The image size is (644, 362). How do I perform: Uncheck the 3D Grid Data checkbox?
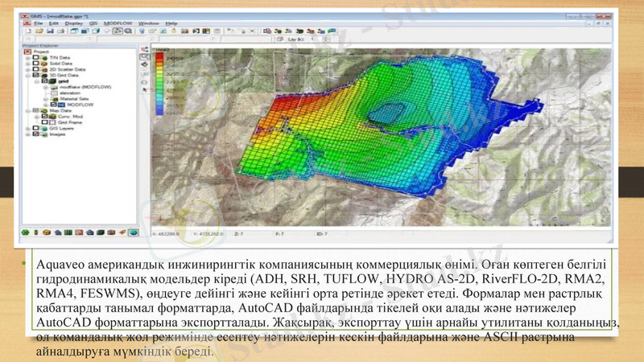[36, 76]
